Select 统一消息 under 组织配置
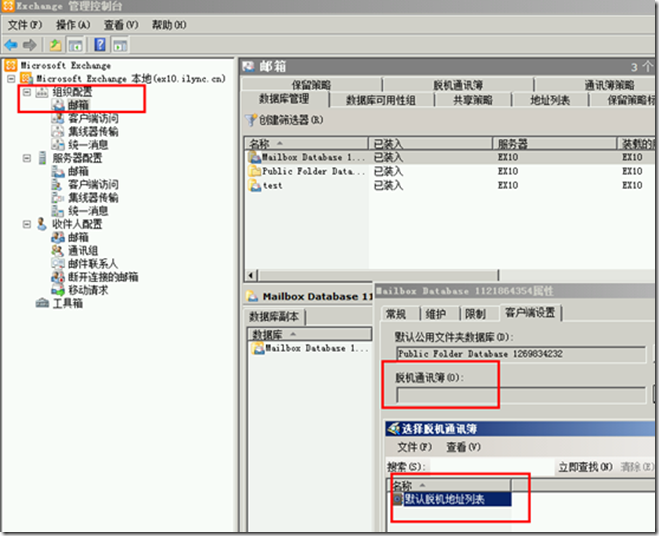The height and width of the screenshot is (536, 659). point(88,145)
